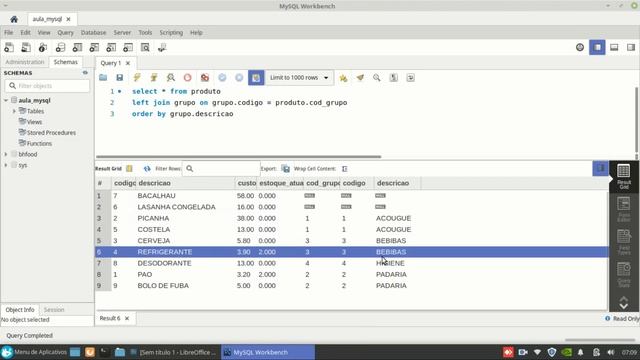Image resolution: width=640 pixels, height=360 pixels.
Task: Execute the statement under cursor icon
Action: (154, 78)
